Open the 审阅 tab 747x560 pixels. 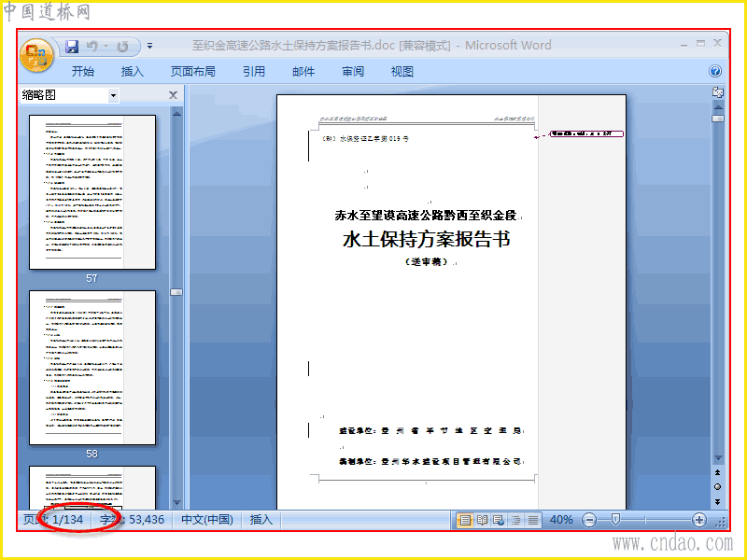pyautogui.click(x=353, y=72)
